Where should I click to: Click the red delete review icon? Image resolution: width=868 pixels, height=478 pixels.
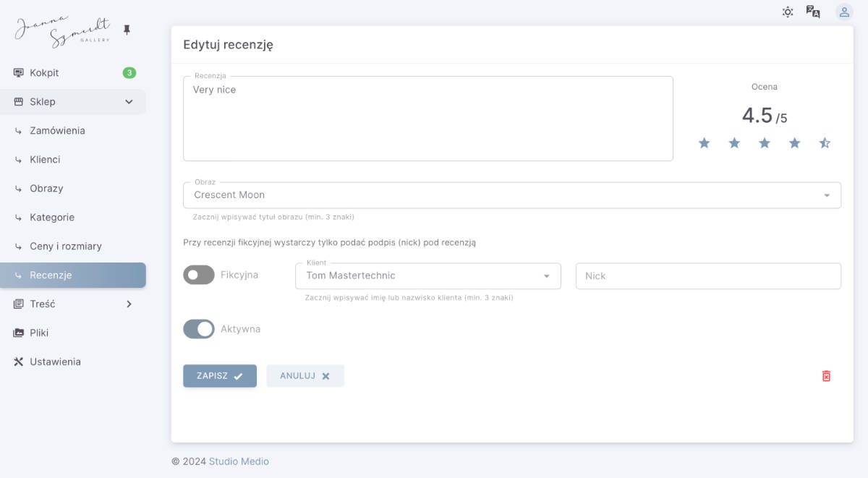(x=826, y=376)
